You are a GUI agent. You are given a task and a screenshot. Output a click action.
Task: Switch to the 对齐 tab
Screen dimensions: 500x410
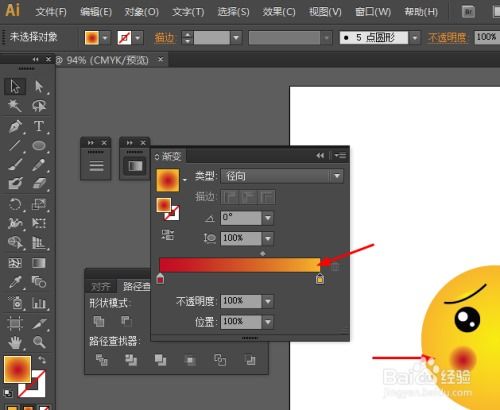click(101, 286)
